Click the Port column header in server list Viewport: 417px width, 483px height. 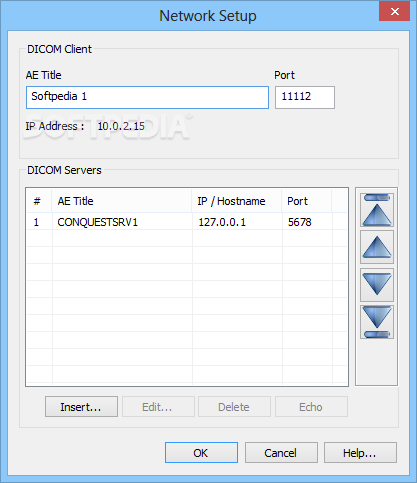[307, 201]
